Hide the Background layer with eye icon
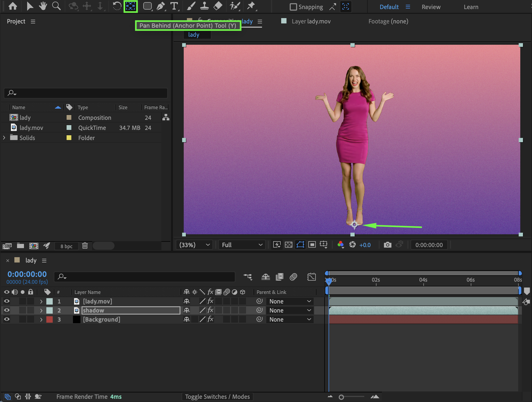This screenshot has height=402, width=532. (7, 319)
